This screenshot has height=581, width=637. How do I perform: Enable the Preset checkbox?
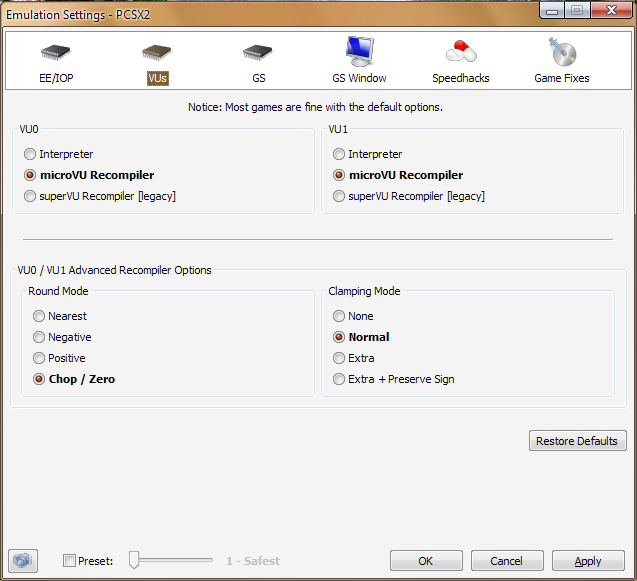click(x=69, y=561)
